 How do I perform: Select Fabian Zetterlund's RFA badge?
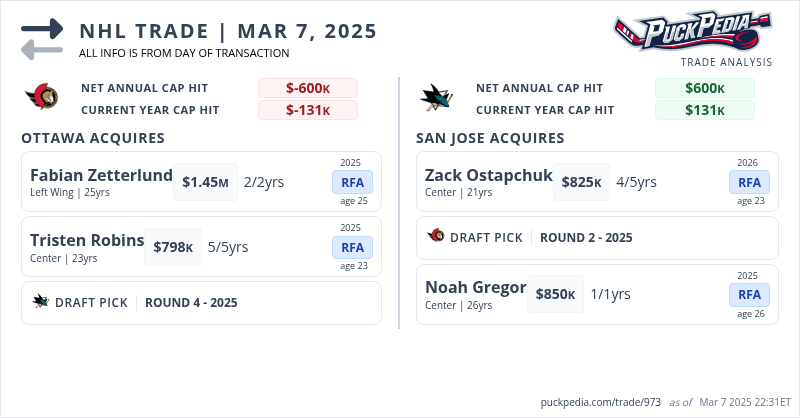click(352, 182)
